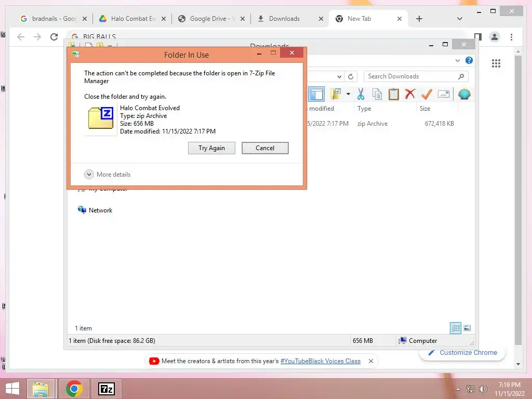The width and height of the screenshot is (532, 399).
Task: Click Try Again in Folder In Use dialog
Action: (x=212, y=148)
